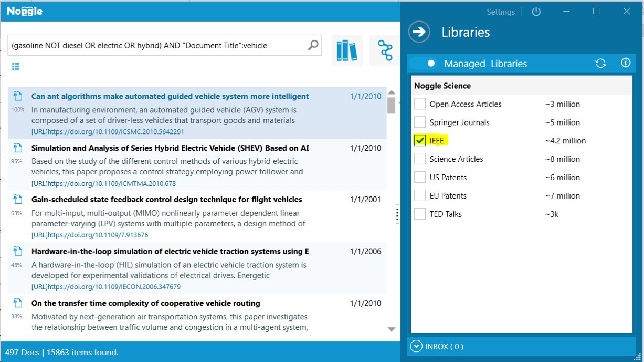Check the EU Patents library
This screenshot has height=362, width=644.
click(420, 196)
